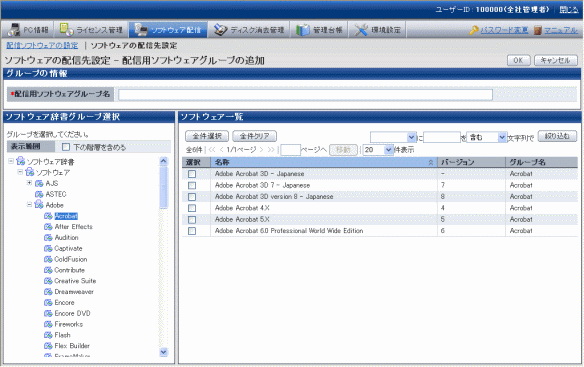The width and height of the screenshot is (584, 367).
Task: Click the Flex Builder group icon
Action: [48, 345]
